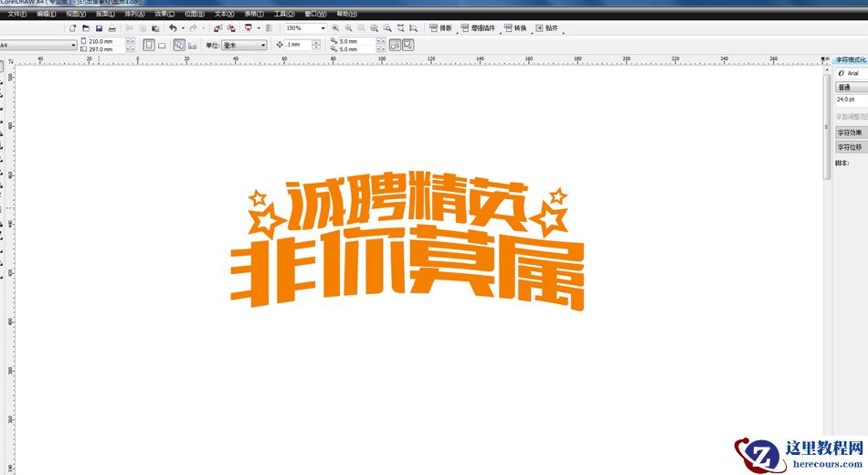Image resolution: width=868 pixels, height=475 pixels.
Task: Open the 排列 (Arrange) menu
Action: click(134, 14)
